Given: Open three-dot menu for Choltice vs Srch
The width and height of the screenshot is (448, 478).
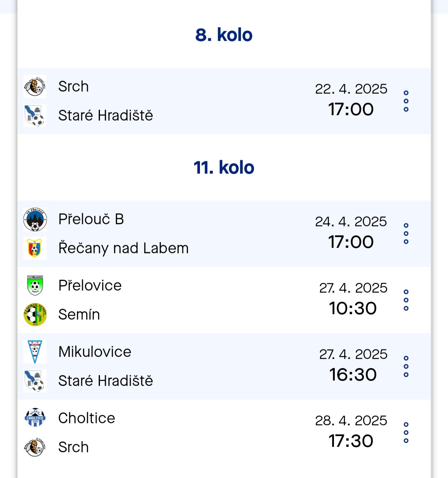Looking at the screenshot, I should point(406,432).
